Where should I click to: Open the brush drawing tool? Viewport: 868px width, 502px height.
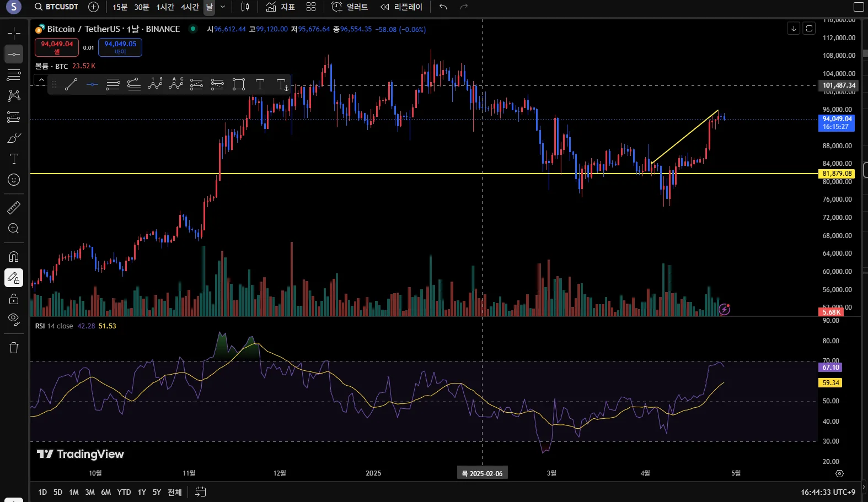tap(14, 138)
